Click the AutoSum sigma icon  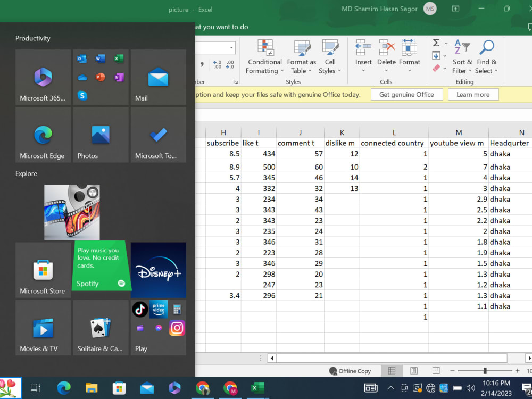436,43
